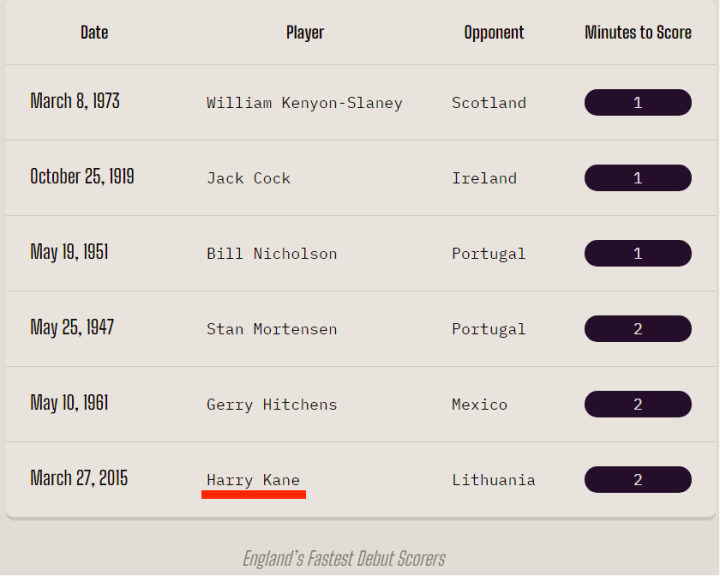Click the Minutes to Score header
Image resolution: width=720 pixels, height=576 pixels.
point(638,33)
